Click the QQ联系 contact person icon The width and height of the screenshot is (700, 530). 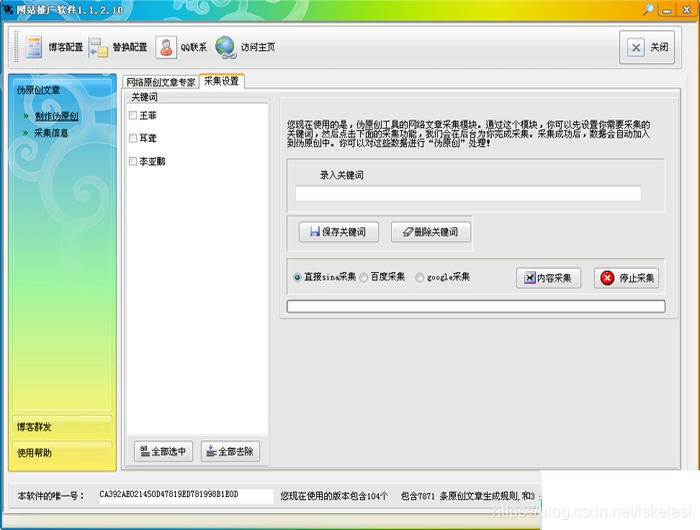click(x=166, y=47)
